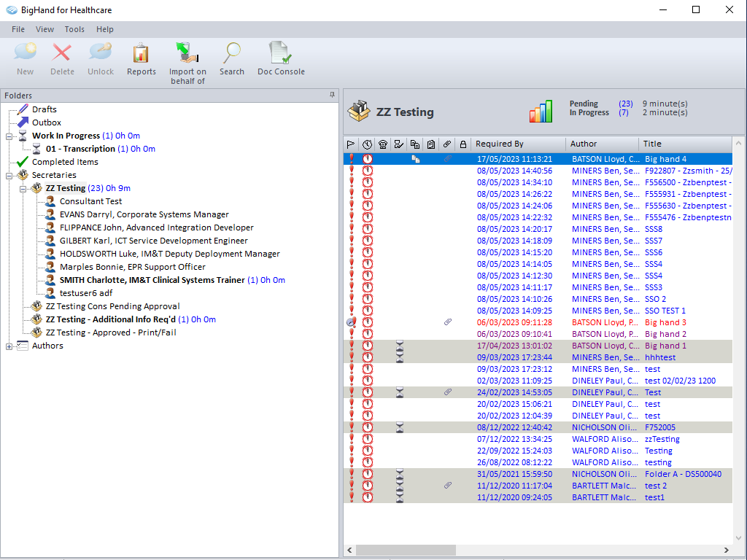Open the Doc Console tool
Image resolution: width=747 pixels, height=560 pixels.
pos(281,52)
